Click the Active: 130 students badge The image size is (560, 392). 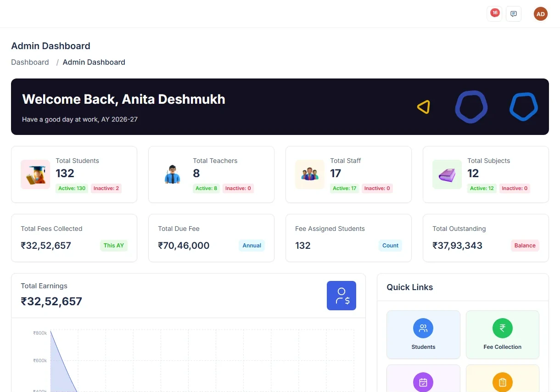point(72,188)
